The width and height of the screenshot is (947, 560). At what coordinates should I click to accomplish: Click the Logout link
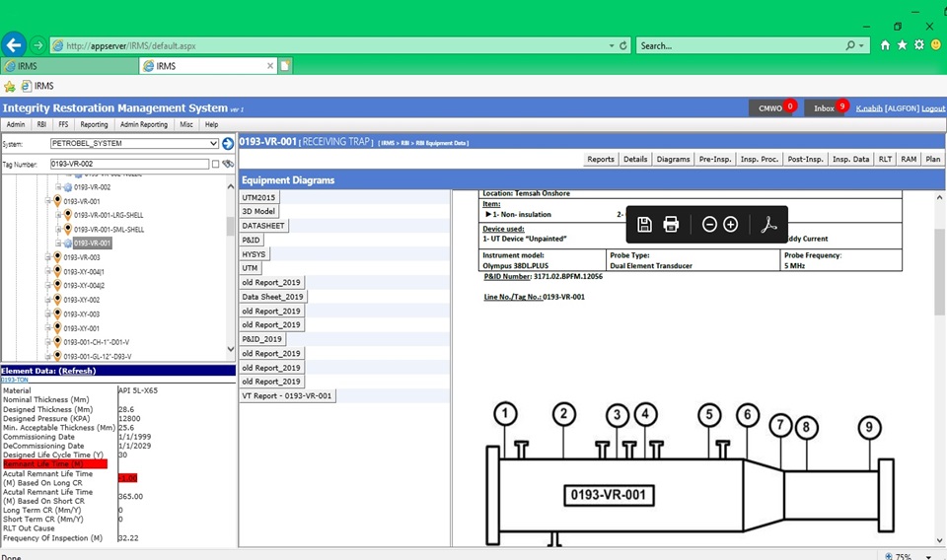(932, 108)
